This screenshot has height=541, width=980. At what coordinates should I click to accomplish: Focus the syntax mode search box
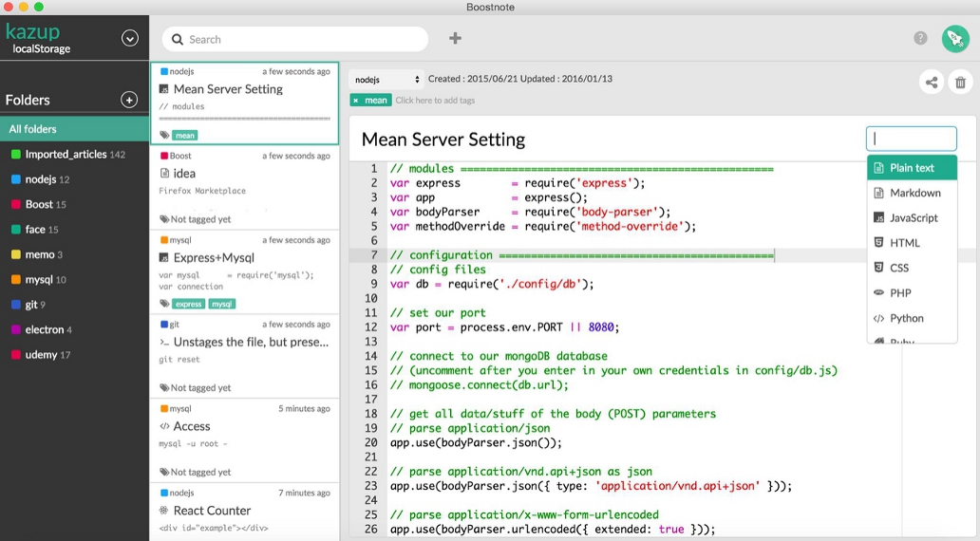coord(912,139)
